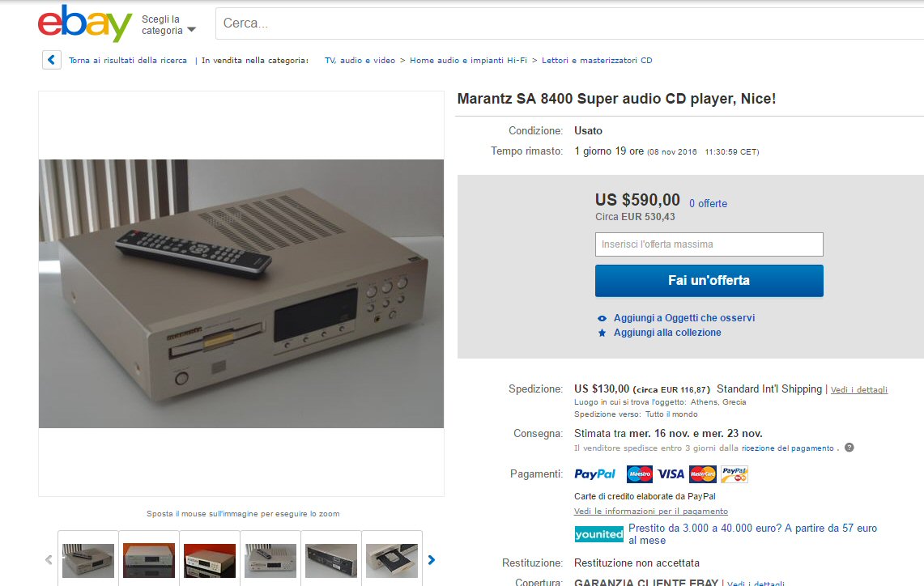The width and height of the screenshot is (924, 586).
Task: Click the star icon for collection
Action: (x=602, y=333)
